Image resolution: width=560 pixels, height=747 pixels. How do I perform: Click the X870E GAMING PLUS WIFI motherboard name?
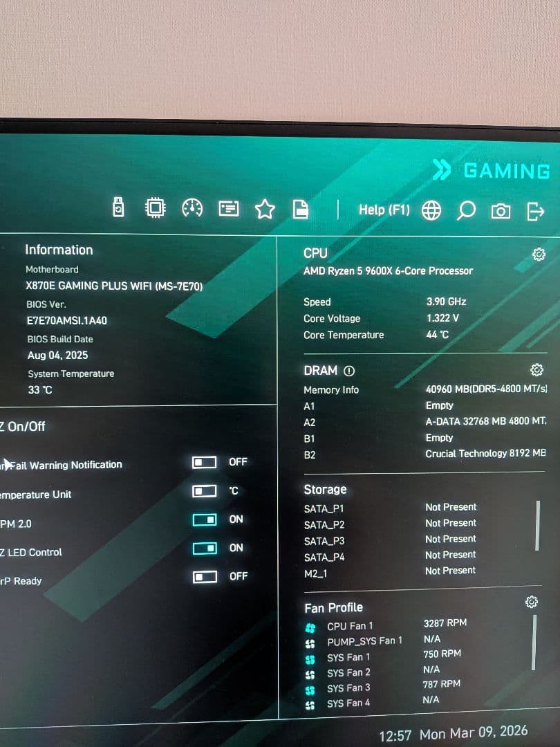click(x=114, y=286)
